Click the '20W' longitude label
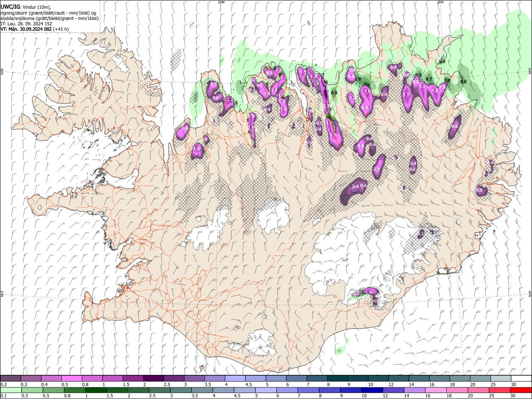Image resolution: width=532 pixels, height=399 pixels. (x=222, y=2)
